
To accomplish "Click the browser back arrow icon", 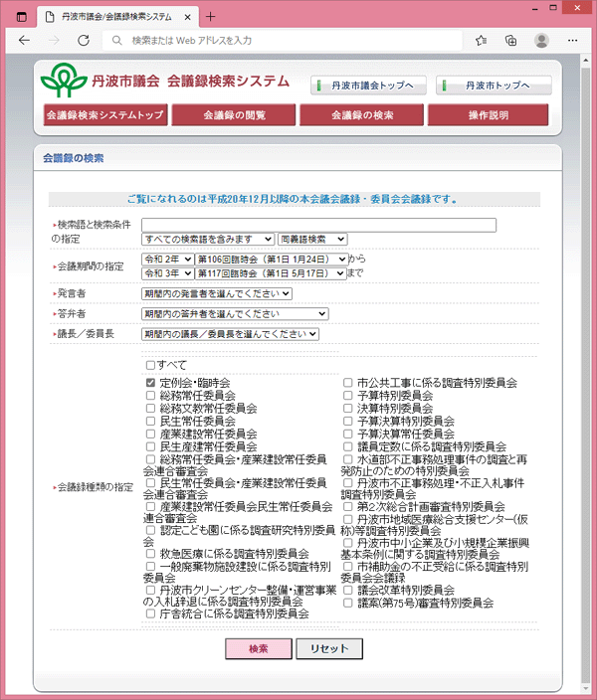I will tap(24, 41).
